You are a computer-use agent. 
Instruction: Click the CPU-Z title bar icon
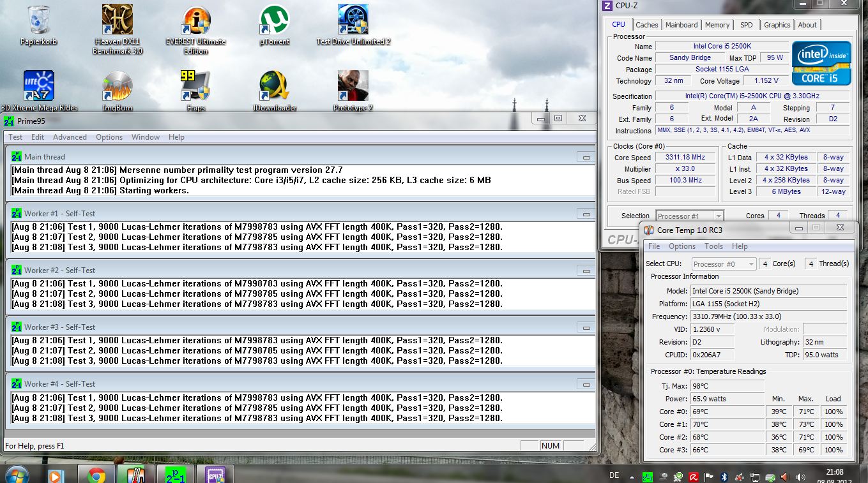coord(607,6)
